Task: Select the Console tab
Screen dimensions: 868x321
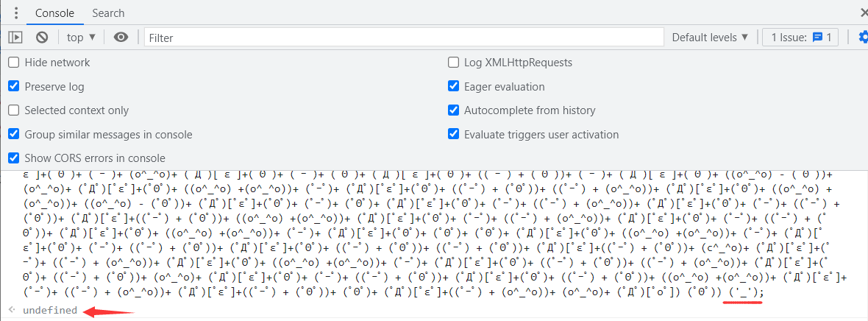Action: pyautogui.click(x=54, y=13)
